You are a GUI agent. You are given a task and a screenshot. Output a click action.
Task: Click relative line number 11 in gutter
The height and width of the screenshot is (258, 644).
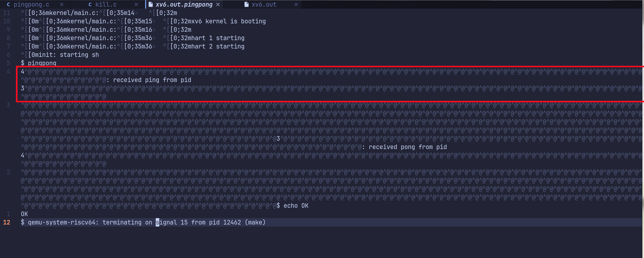pos(7,13)
